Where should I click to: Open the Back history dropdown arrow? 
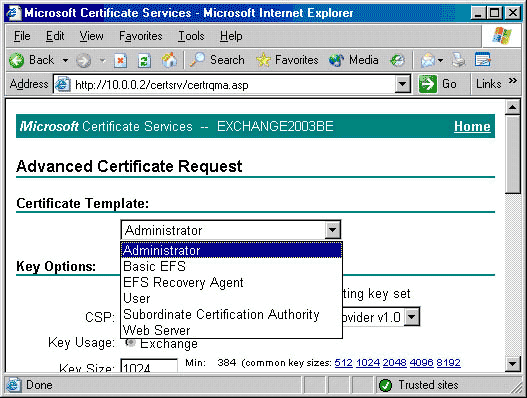[x=66, y=61]
